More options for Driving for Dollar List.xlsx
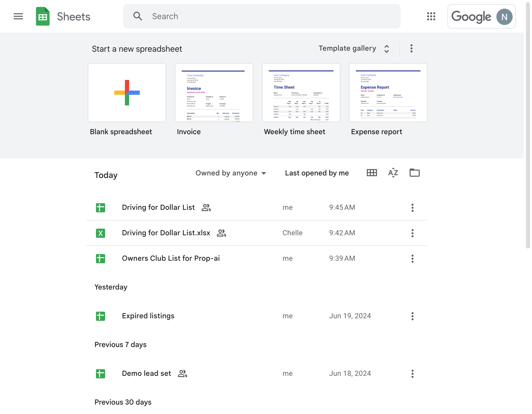 [412, 233]
